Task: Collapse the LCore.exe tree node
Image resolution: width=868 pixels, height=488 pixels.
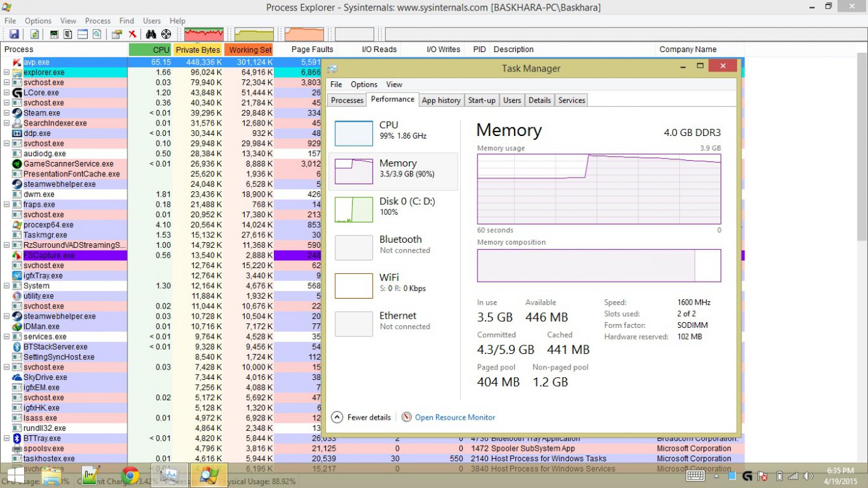Action: click(x=7, y=93)
